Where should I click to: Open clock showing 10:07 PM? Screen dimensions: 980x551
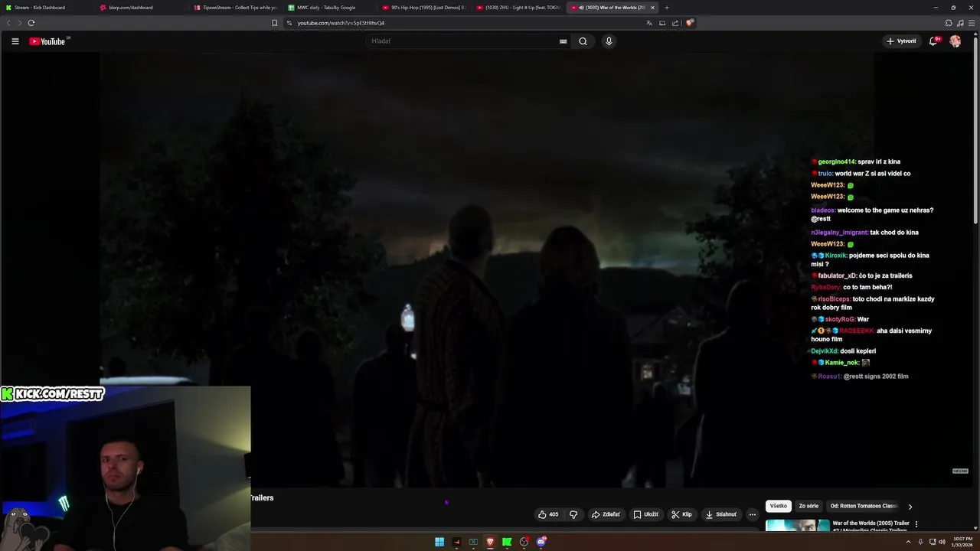pyautogui.click(x=961, y=542)
